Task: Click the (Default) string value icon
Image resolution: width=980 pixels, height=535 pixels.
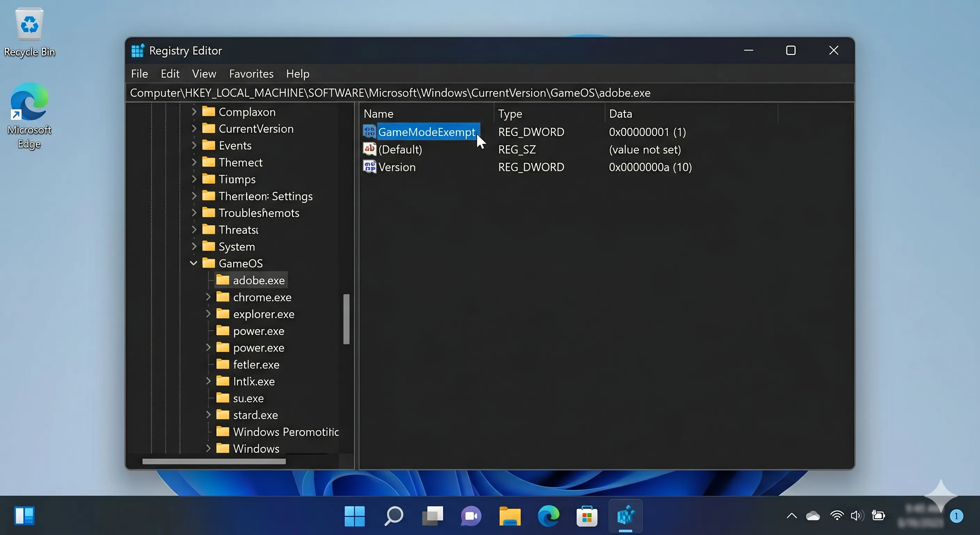Action: [x=369, y=149]
